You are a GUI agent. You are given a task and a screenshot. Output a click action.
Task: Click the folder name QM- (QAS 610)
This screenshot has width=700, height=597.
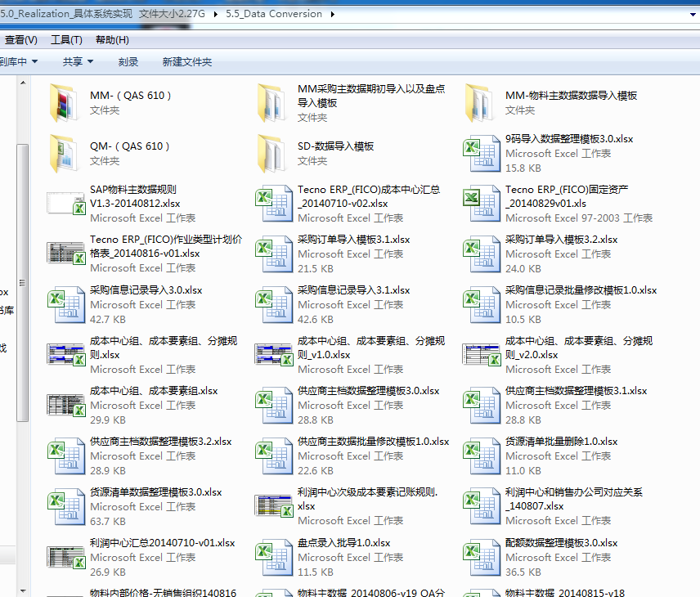(129, 146)
